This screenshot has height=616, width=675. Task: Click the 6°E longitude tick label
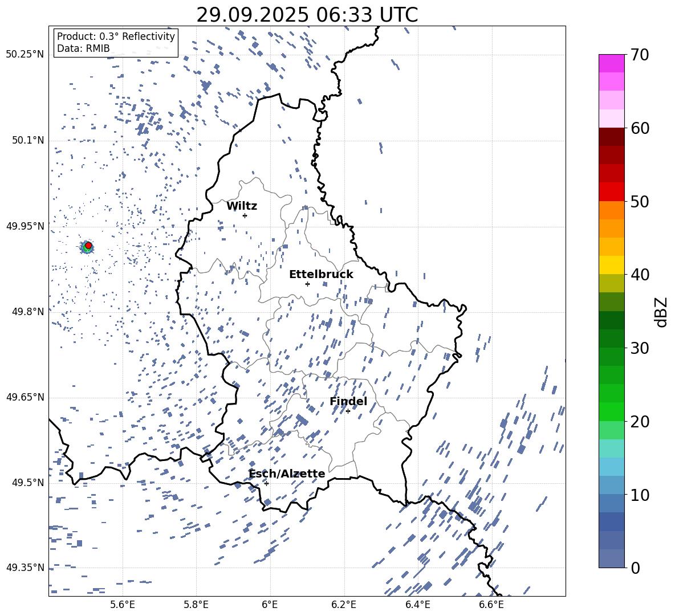270,605
